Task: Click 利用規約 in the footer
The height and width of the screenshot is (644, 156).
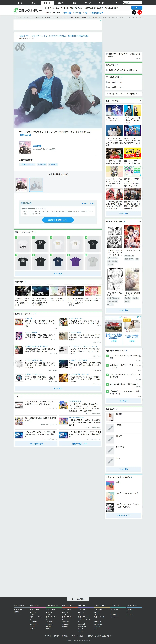Action: point(65,636)
